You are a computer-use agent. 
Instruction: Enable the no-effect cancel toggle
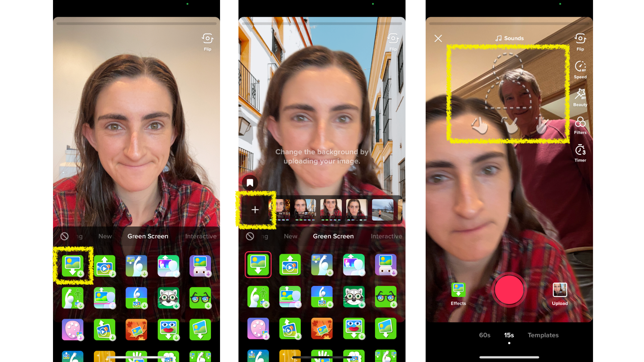65,236
